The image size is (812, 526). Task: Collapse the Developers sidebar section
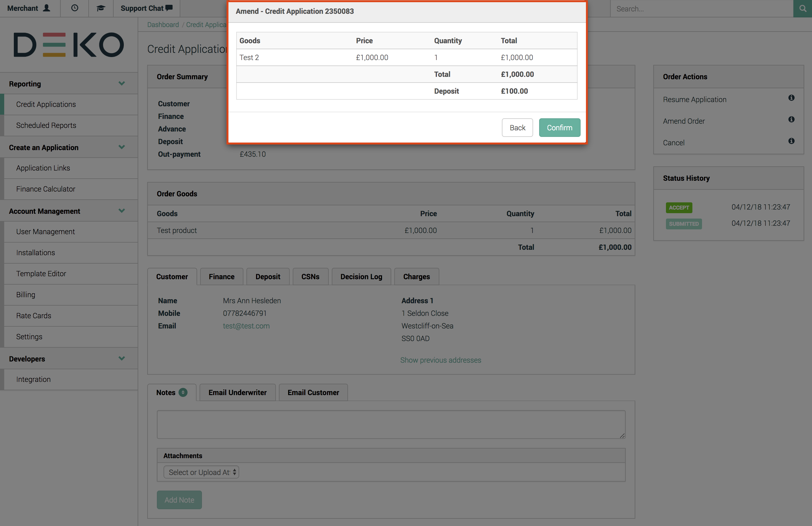tap(121, 358)
